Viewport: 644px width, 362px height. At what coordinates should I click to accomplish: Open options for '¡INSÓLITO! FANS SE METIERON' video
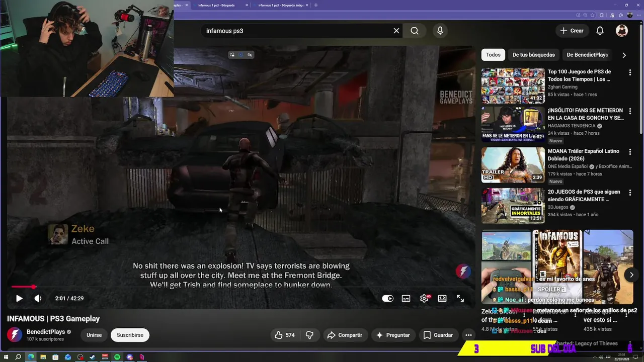[630, 111]
